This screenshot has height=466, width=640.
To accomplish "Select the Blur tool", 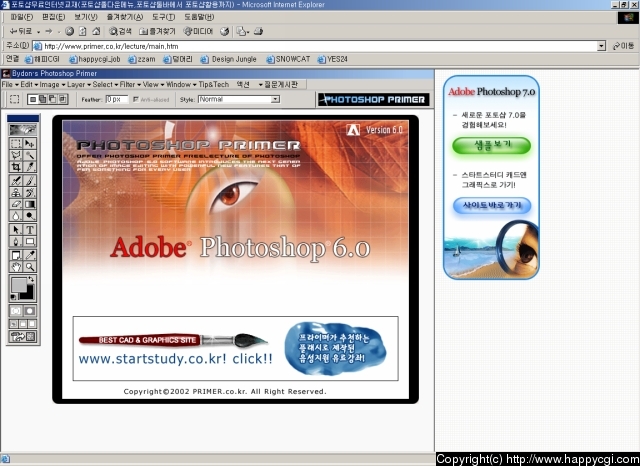I will pyautogui.click(x=16, y=216).
